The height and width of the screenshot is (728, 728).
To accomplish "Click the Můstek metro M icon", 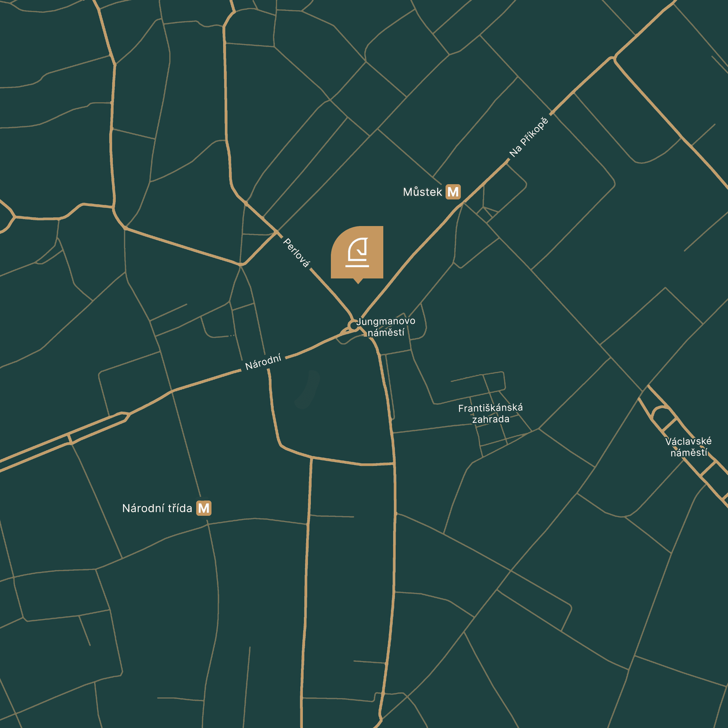I will [x=453, y=192].
